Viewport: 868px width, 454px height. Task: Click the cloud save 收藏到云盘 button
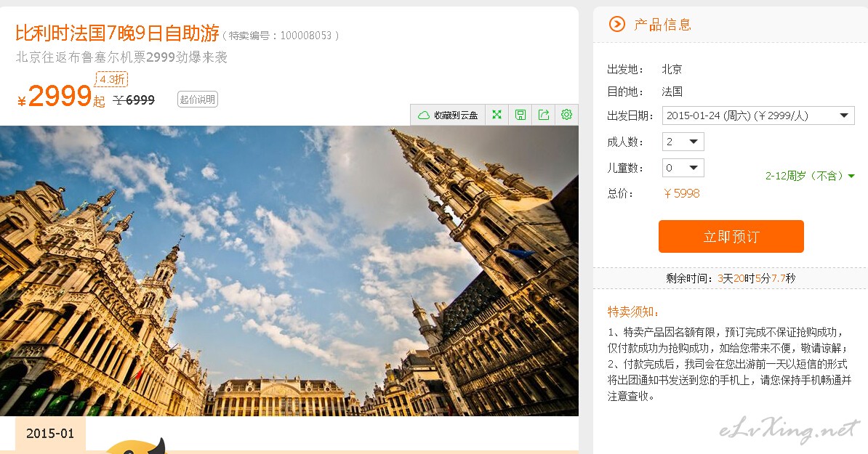click(x=448, y=115)
